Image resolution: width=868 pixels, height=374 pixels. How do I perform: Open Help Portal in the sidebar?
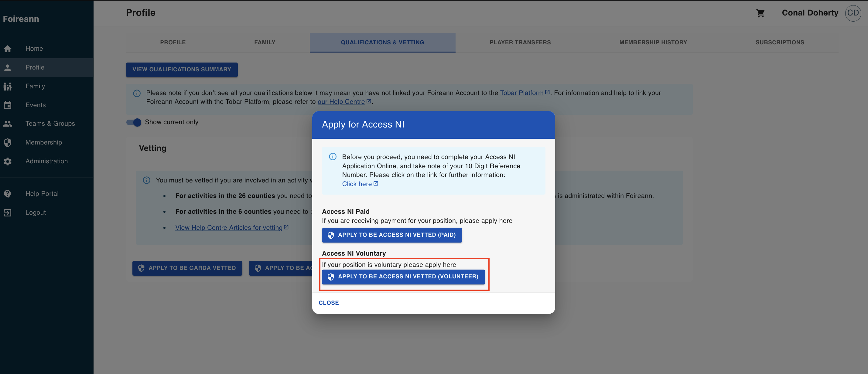tap(46, 194)
